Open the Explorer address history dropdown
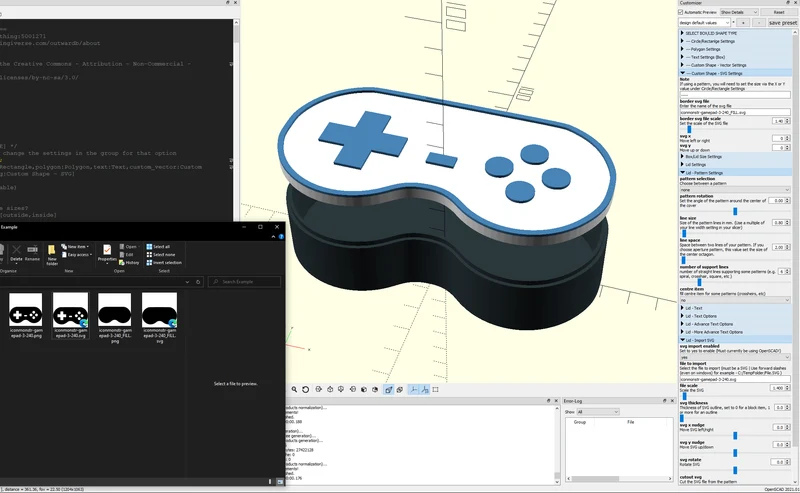 187,282
